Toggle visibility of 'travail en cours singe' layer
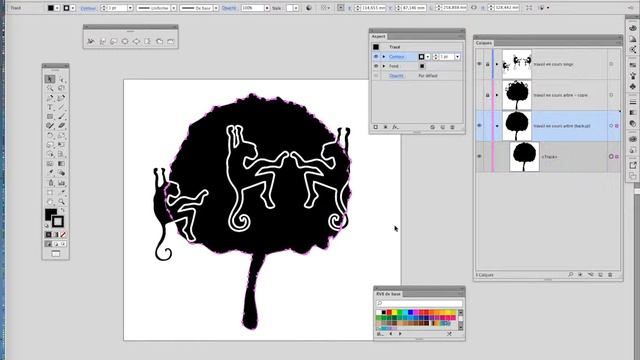This screenshot has width=640, height=360. [x=479, y=64]
